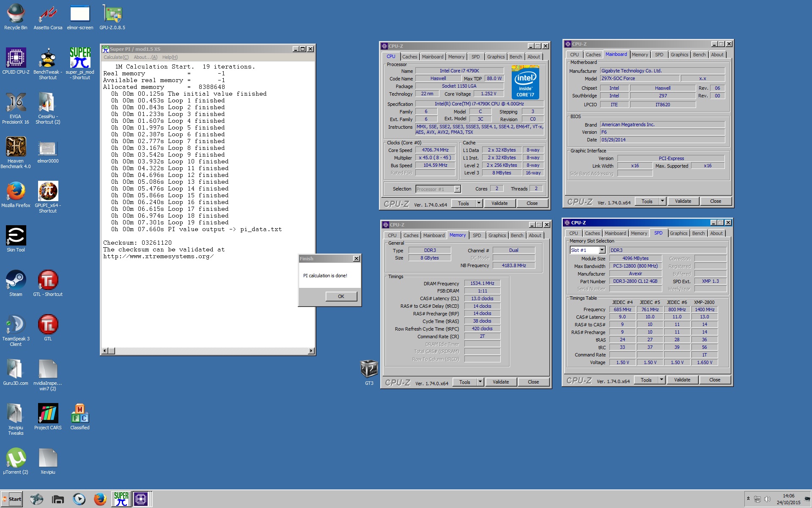Screen dimensions: 812x508
Task: Open Windows Media Player taskbar icon
Action: point(79,499)
